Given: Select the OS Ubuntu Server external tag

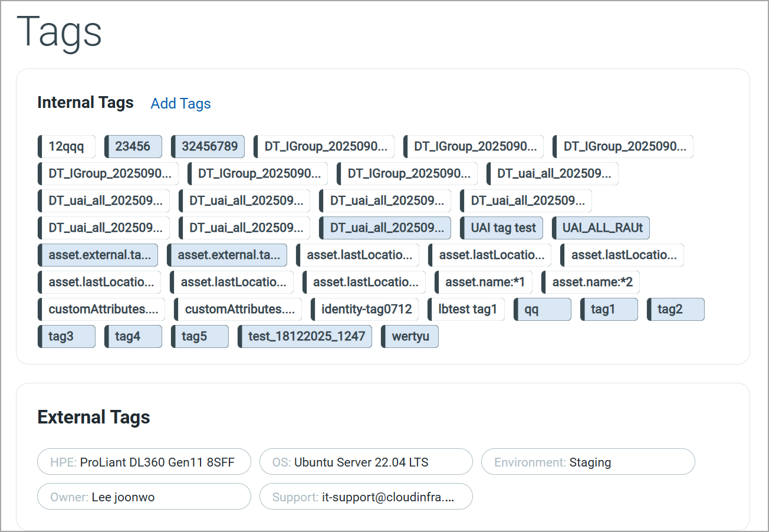Looking at the screenshot, I should (366, 462).
